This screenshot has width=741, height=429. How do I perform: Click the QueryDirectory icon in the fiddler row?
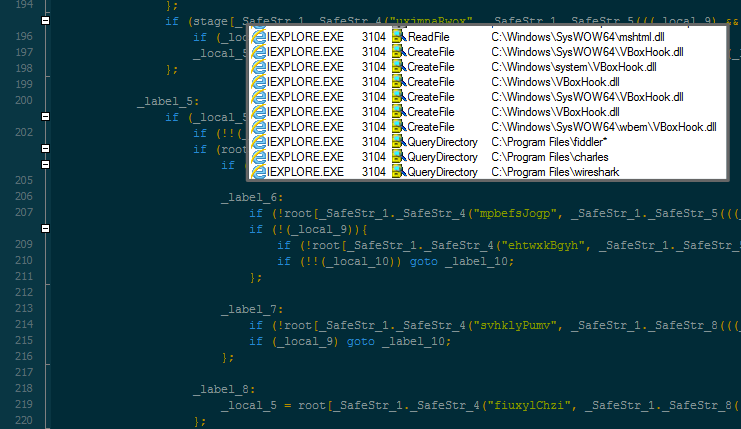398,142
